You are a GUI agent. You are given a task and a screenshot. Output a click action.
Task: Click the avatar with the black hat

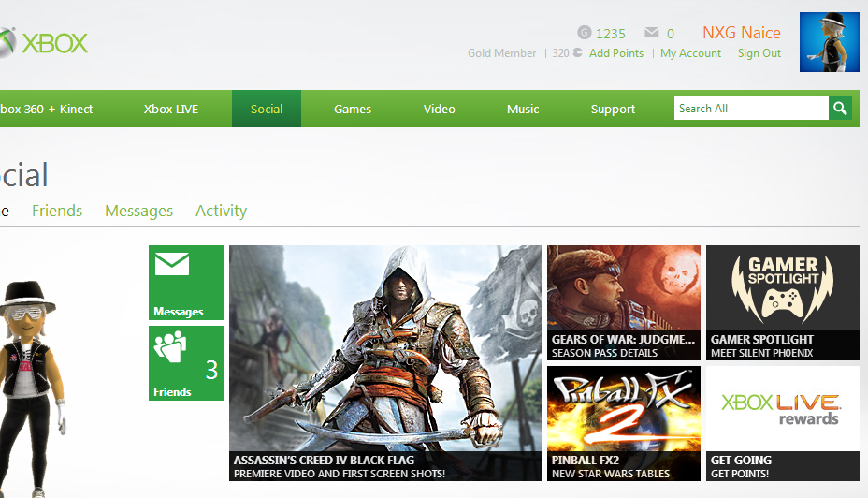(34, 388)
